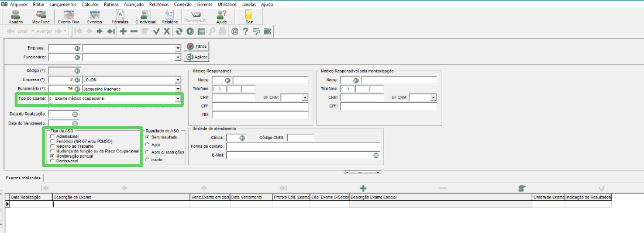Switch to Exames realizados tab
Screen dimensions: 644x233
[23, 178]
